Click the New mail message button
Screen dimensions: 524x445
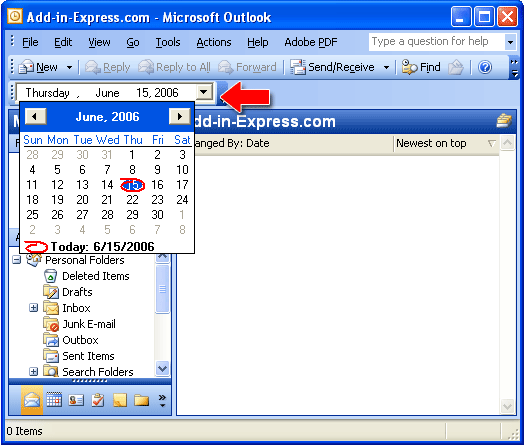[38, 67]
